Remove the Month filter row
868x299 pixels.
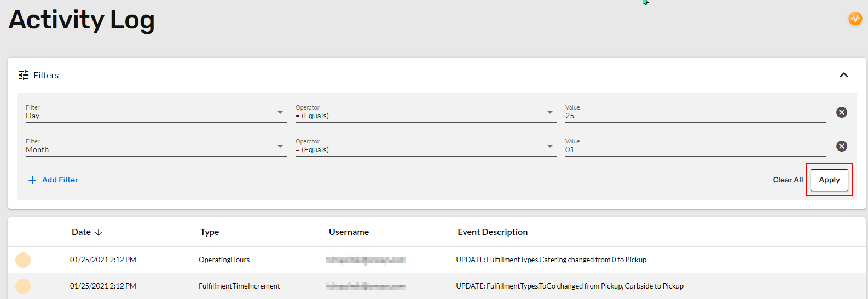[842, 146]
